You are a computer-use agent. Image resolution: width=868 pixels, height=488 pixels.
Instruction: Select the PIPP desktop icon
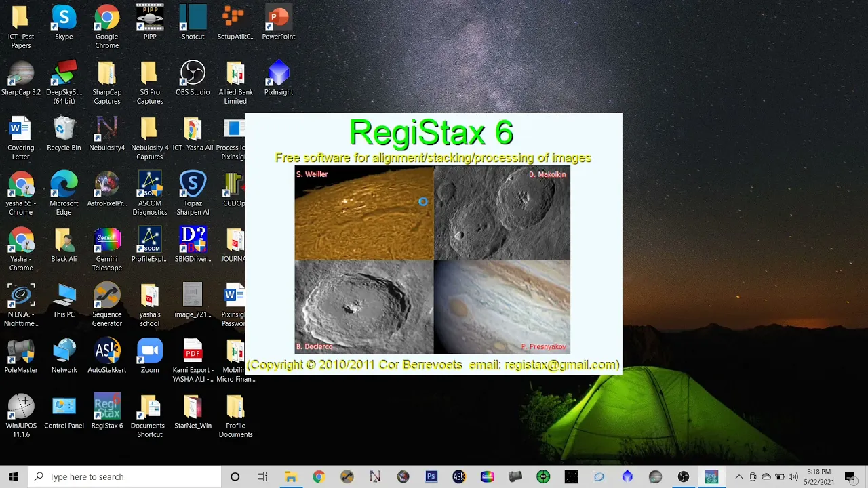(150, 22)
